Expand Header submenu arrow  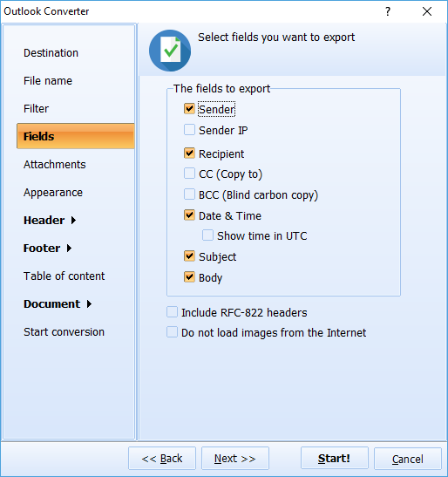click(73, 221)
